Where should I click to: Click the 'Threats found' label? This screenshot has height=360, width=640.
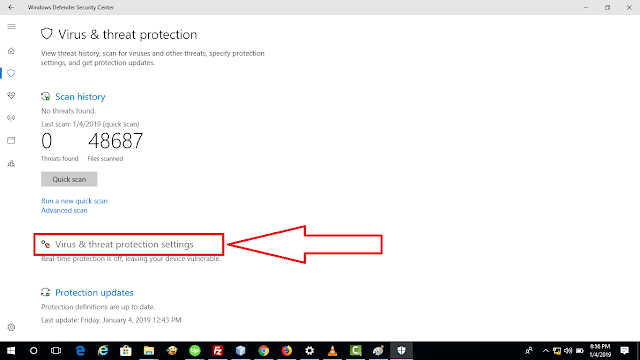(60, 159)
